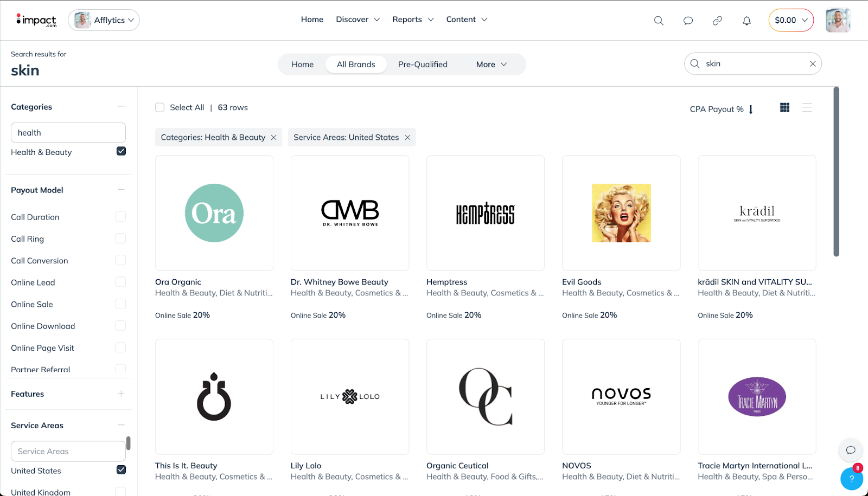Screen dimensions: 868x496
Task: Open Lily Lolo logo card
Action: 350,397
